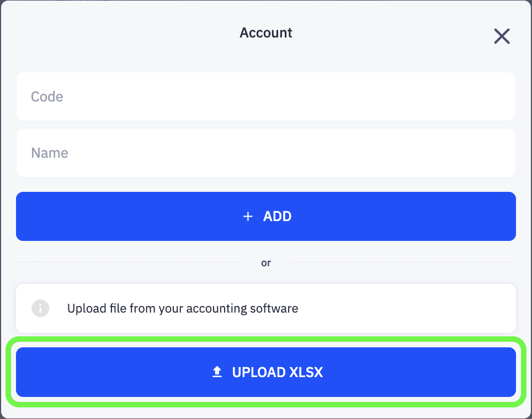Click the highlighted UPLOAD XLSX button
This screenshot has width=532, height=419.
tap(266, 372)
